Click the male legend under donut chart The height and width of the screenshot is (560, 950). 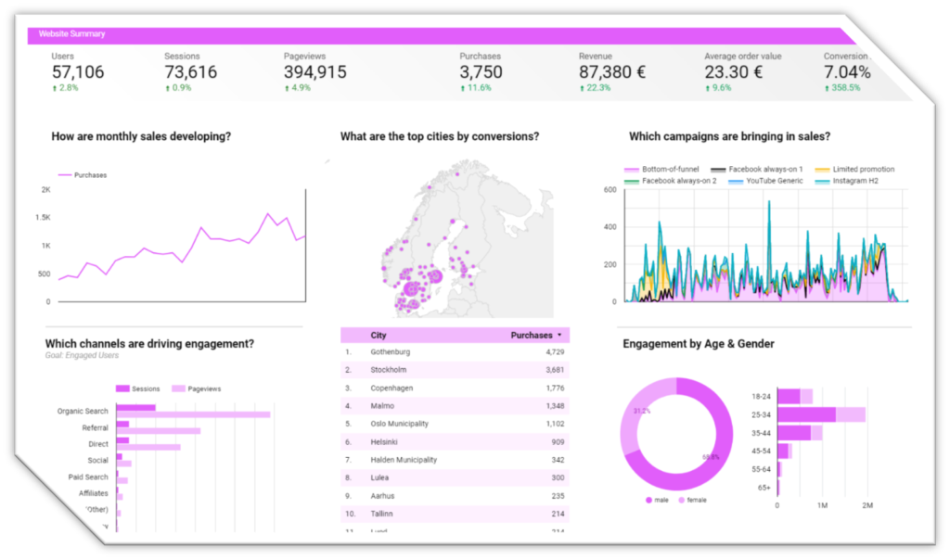(x=658, y=500)
